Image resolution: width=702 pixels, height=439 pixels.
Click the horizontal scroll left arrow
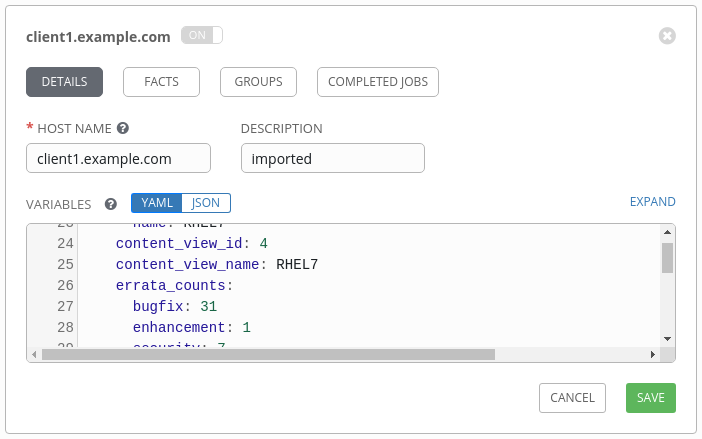pyautogui.click(x=35, y=354)
